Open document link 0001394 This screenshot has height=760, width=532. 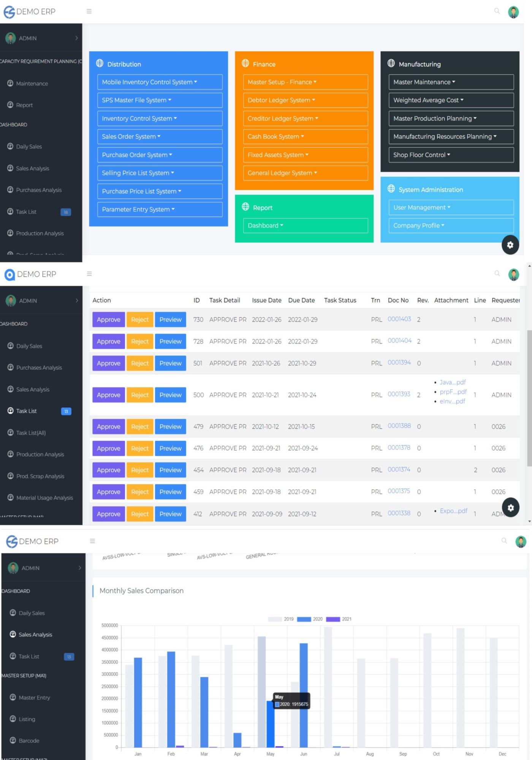click(399, 363)
